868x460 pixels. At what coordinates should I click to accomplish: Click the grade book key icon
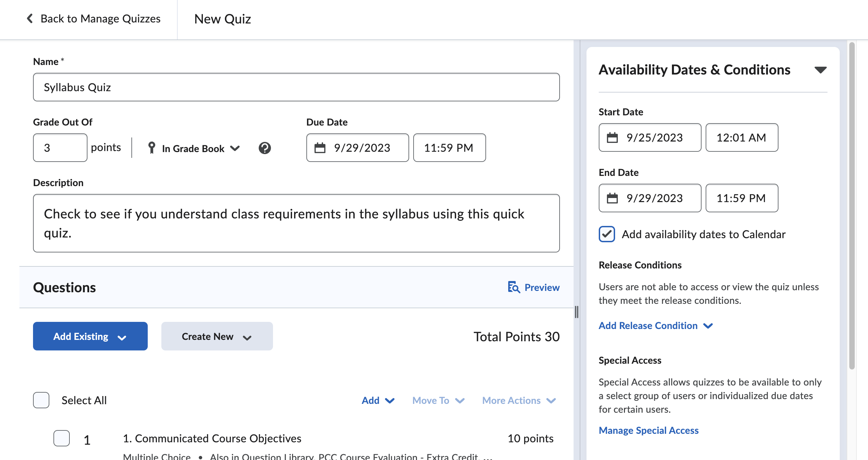click(152, 148)
